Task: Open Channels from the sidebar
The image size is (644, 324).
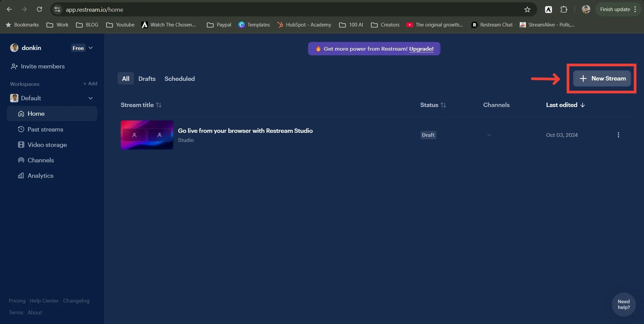Action: (x=36, y=160)
